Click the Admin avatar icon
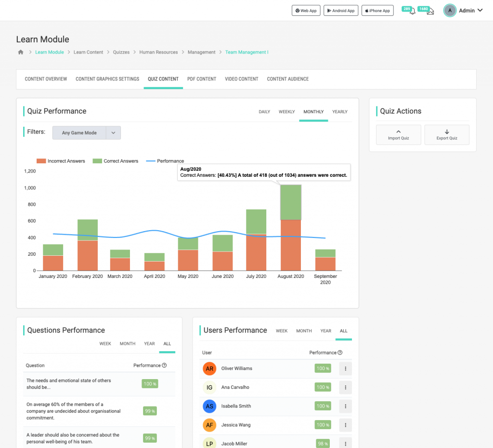This screenshot has width=493, height=448. pos(450,11)
